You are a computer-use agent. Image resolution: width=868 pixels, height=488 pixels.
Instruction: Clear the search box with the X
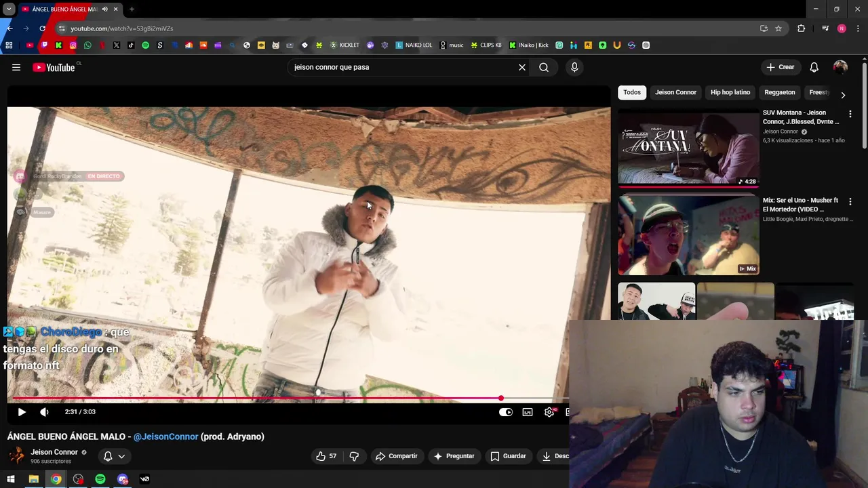522,67
